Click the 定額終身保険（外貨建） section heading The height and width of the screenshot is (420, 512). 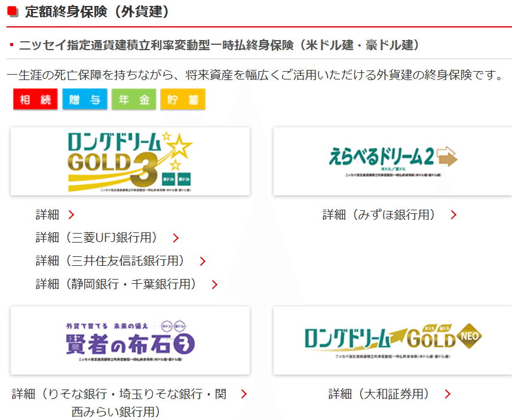tap(97, 12)
